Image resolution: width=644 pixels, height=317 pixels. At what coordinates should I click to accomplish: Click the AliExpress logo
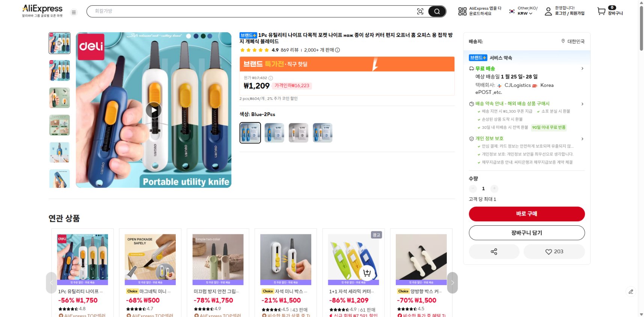click(x=41, y=8)
